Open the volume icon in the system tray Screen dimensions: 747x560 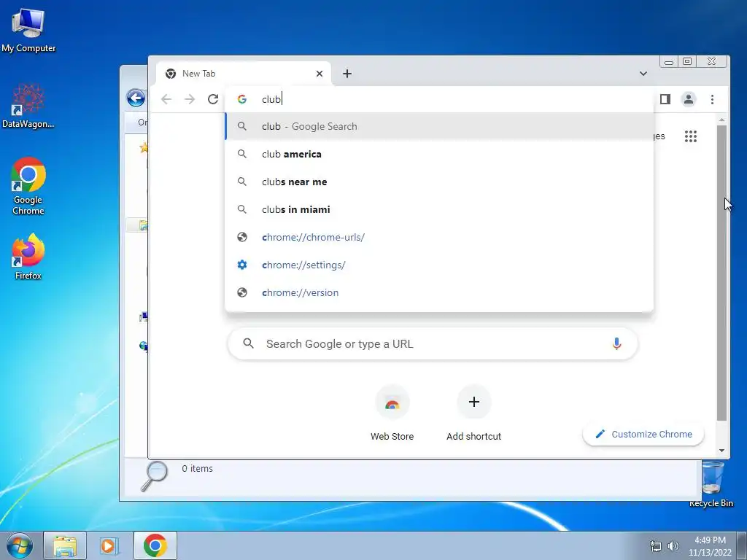[x=673, y=546]
